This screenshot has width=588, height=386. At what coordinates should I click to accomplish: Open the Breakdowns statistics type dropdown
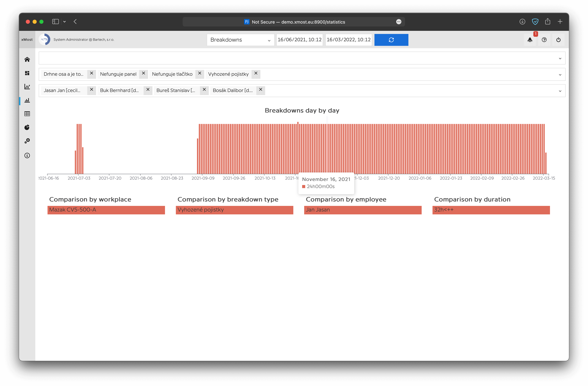[x=240, y=40]
